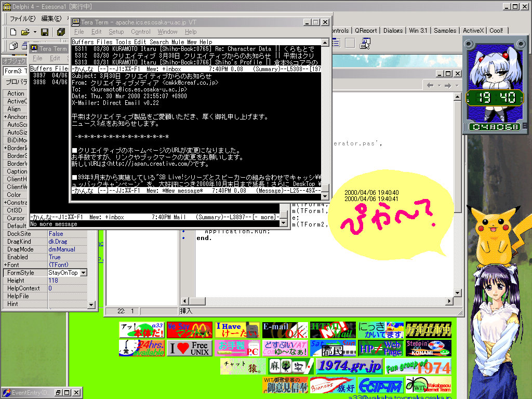
Task: Expand the Font property in Object Inspector
Action: 5,265
